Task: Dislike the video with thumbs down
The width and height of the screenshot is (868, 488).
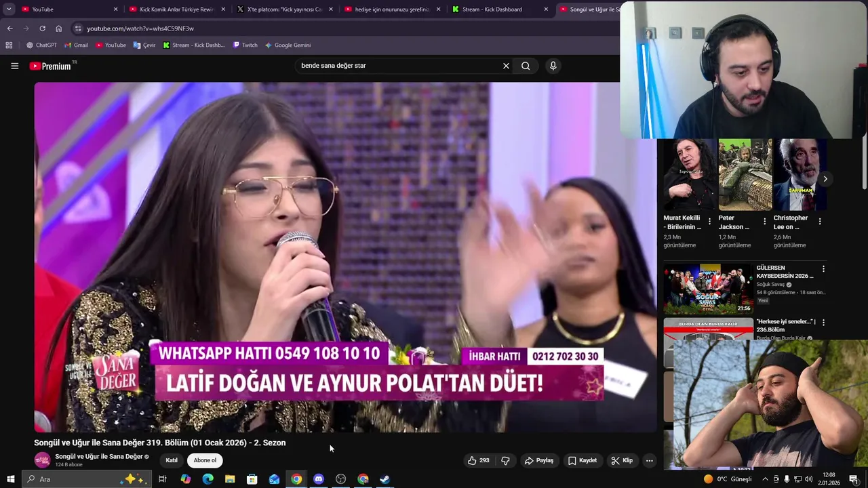Action: (x=505, y=460)
